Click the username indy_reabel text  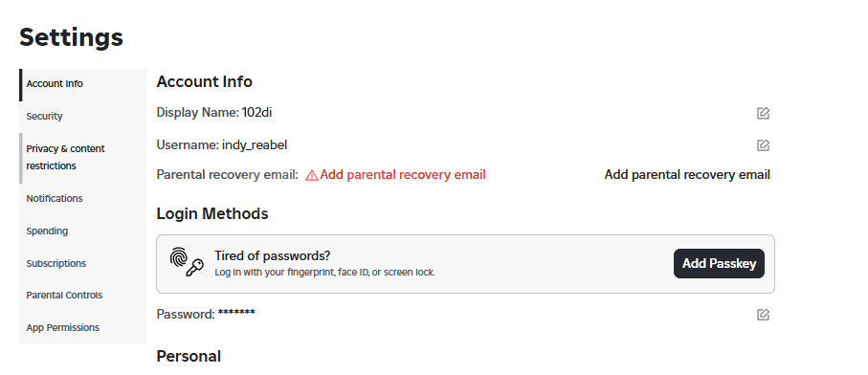255,145
